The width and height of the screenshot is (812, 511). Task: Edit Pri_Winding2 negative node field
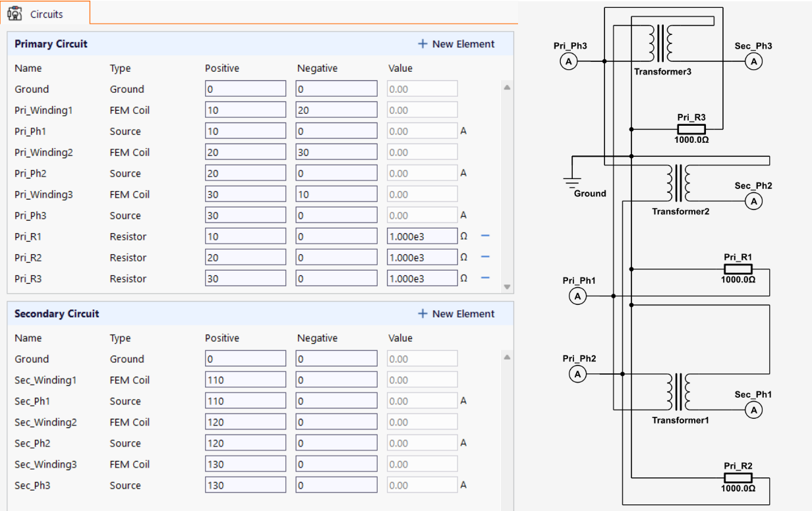pyautogui.click(x=337, y=152)
